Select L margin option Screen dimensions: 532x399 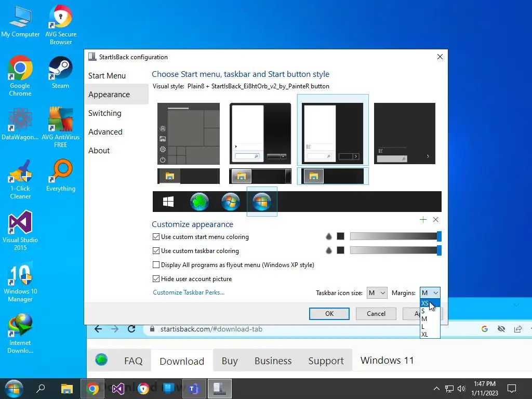(x=430, y=326)
